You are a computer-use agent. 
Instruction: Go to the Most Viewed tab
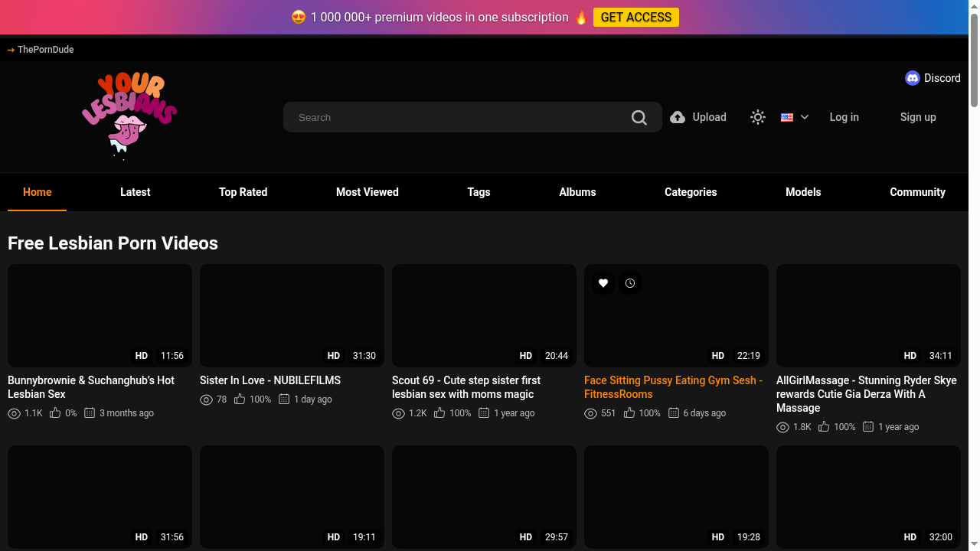click(367, 192)
